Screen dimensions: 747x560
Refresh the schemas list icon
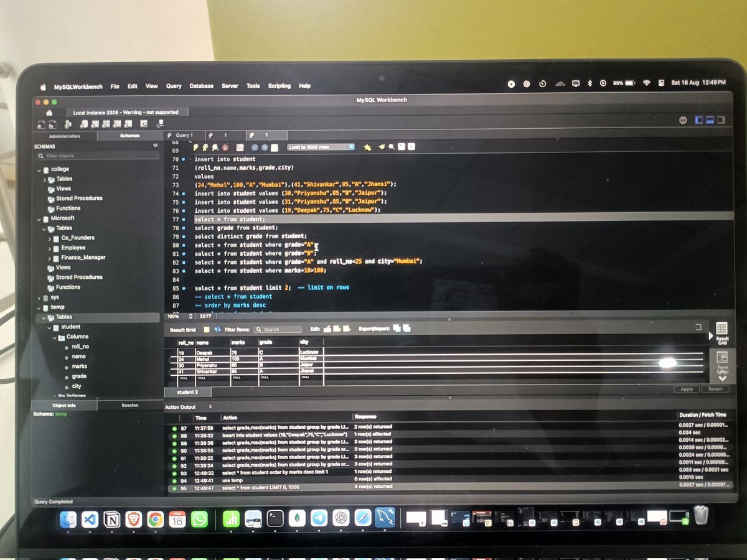(156, 145)
